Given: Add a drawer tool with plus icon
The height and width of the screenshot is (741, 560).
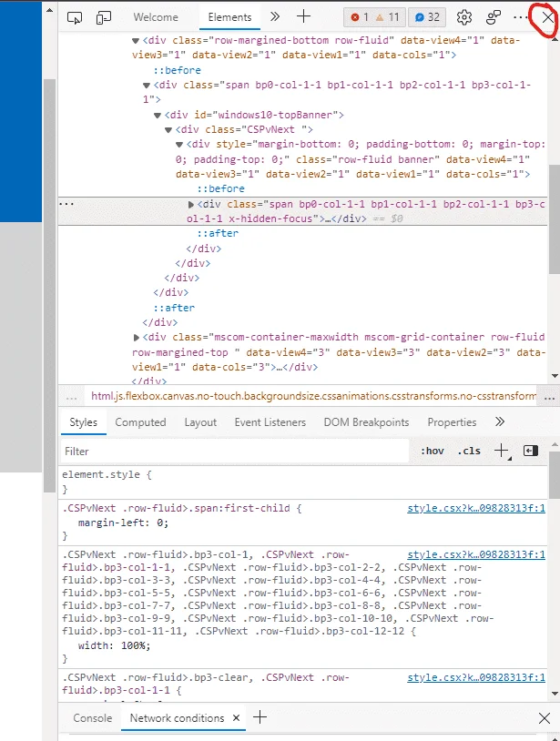Looking at the screenshot, I should pyautogui.click(x=260, y=717).
